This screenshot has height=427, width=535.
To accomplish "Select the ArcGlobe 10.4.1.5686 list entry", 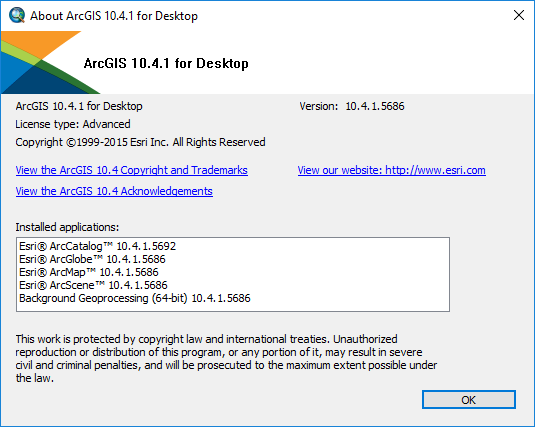I will coord(92,259).
